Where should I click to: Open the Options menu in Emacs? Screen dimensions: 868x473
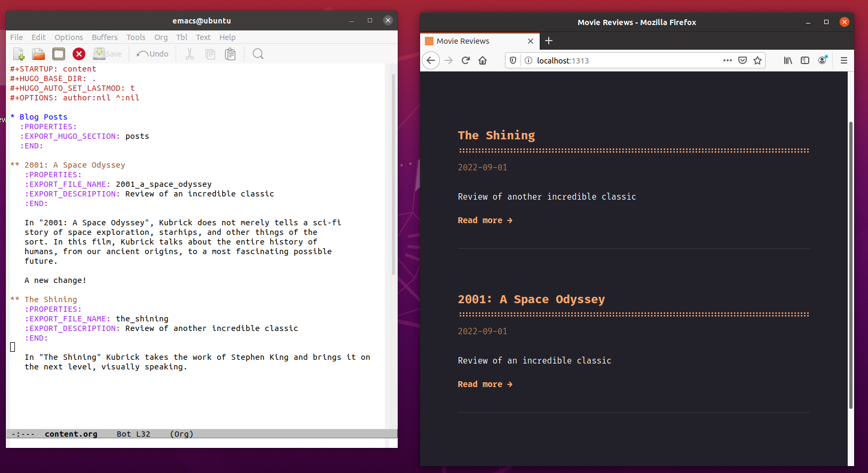(x=69, y=37)
